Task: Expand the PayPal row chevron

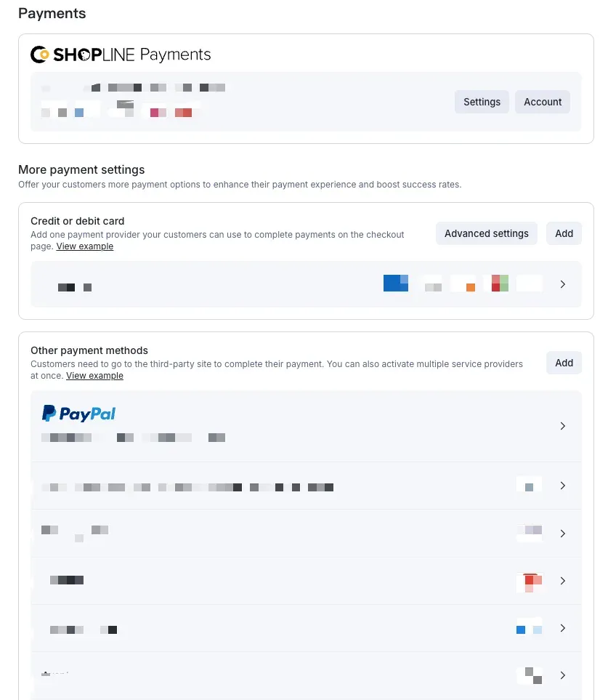Action: (563, 426)
